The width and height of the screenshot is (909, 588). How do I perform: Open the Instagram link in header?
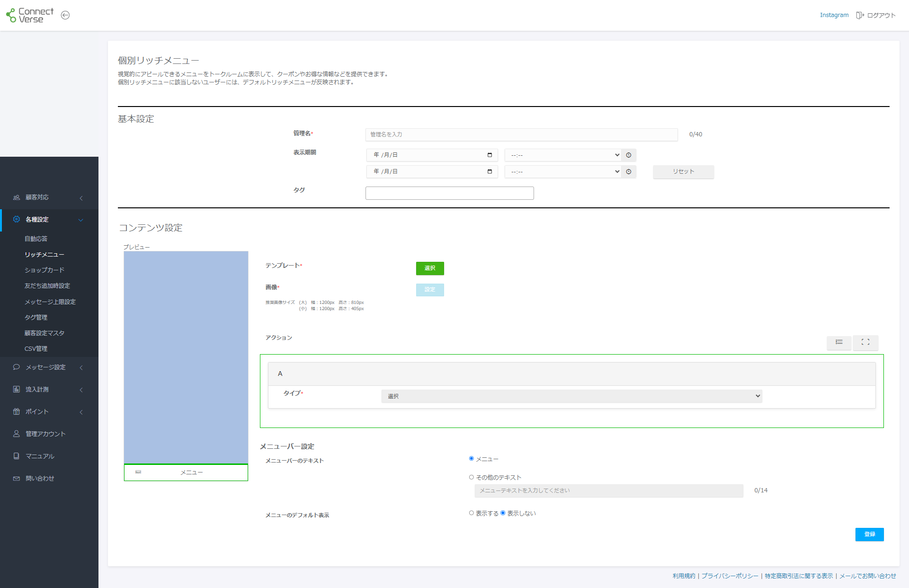(834, 15)
